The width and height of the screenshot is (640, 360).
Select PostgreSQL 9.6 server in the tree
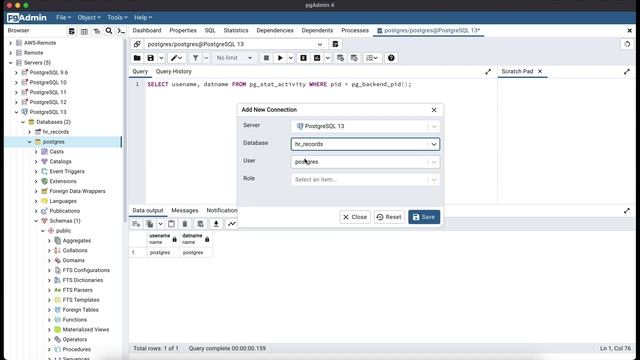coord(49,73)
